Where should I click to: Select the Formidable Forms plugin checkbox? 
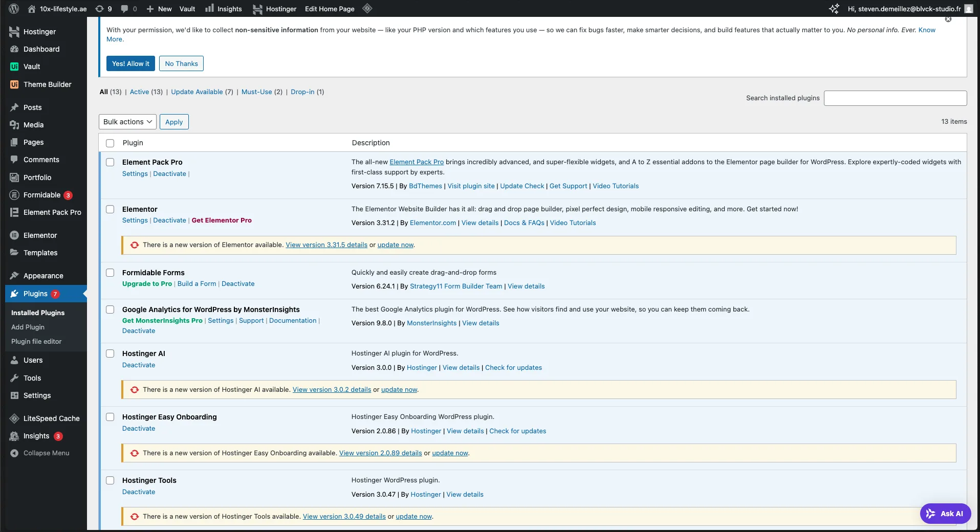coord(110,273)
